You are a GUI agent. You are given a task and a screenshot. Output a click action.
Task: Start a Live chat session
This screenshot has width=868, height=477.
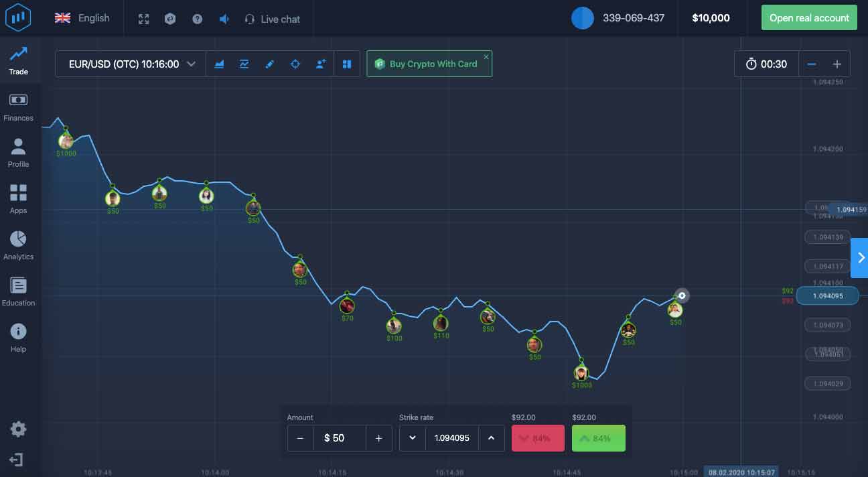pyautogui.click(x=272, y=18)
